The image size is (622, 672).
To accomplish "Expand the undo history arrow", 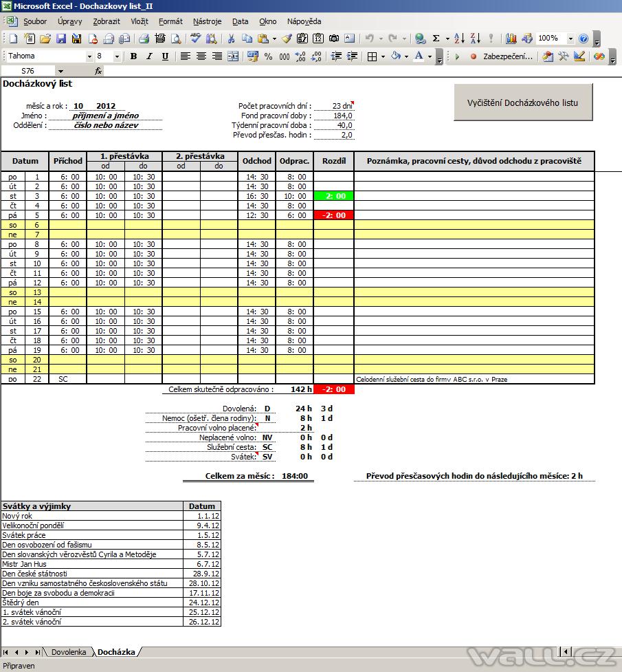I will click(380, 39).
